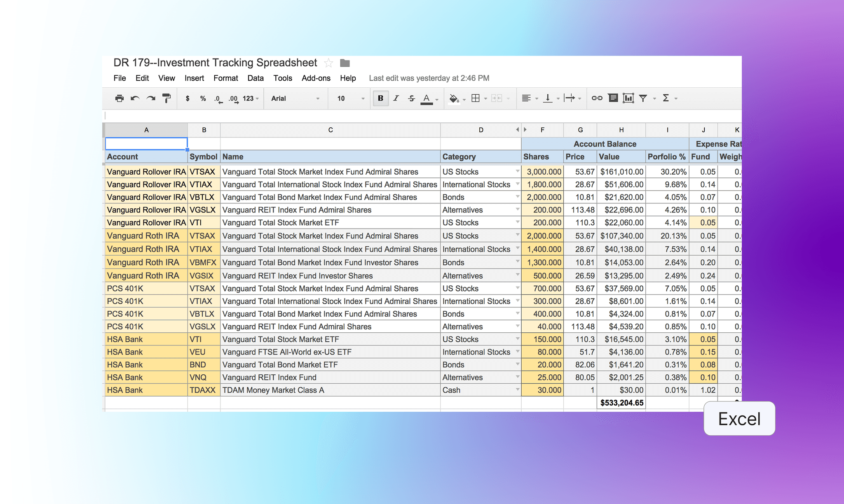Open the Arial font dropdown

pos(295,98)
